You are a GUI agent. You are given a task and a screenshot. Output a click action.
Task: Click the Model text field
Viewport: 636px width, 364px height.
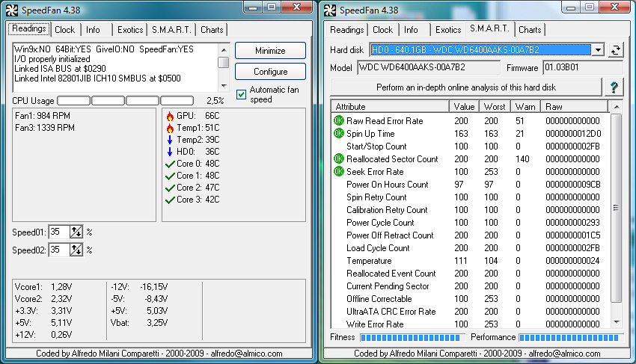click(x=428, y=68)
